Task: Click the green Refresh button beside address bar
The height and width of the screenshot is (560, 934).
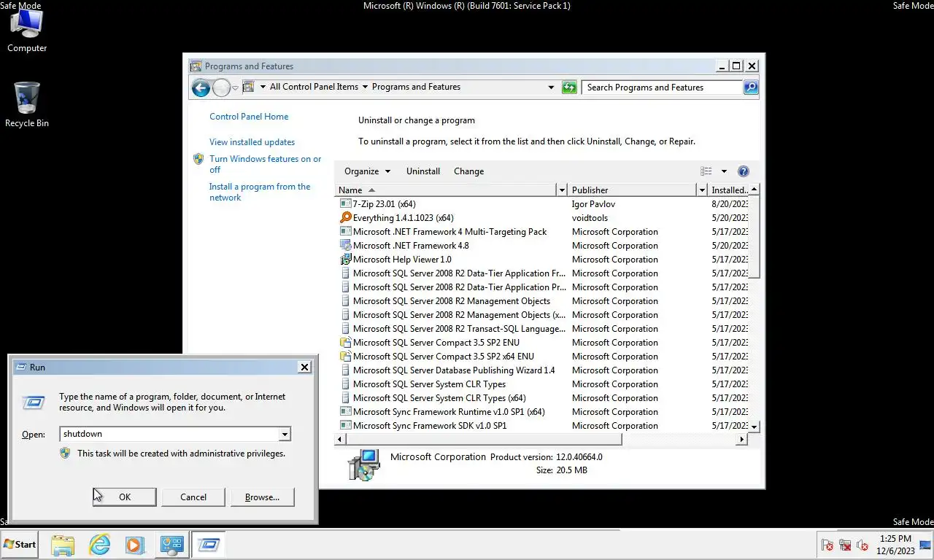Action: coord(569,87)
